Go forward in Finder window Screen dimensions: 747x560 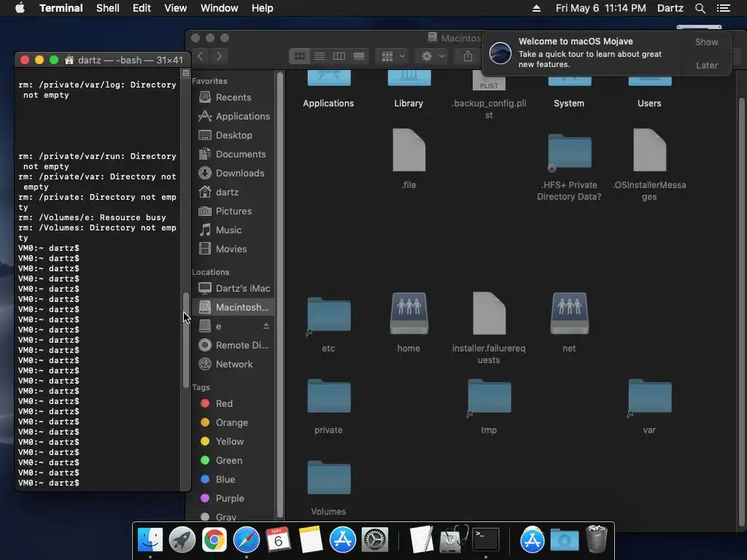pos(219,56)
